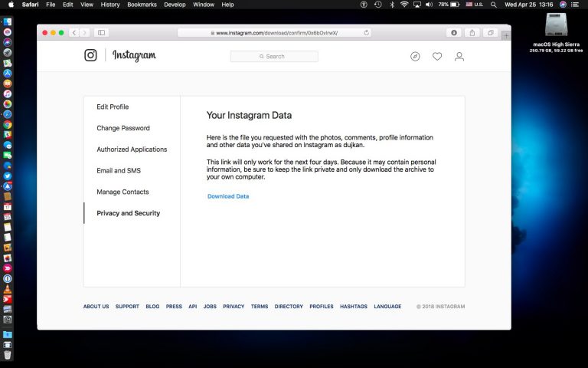Open Google Chrome from the Dock
This screenshot has height=368, width=588.
[x=8, y=125]
